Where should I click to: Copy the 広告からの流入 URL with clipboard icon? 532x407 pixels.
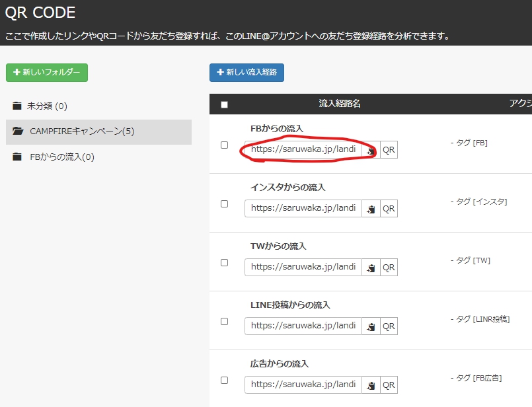(371, 385)
